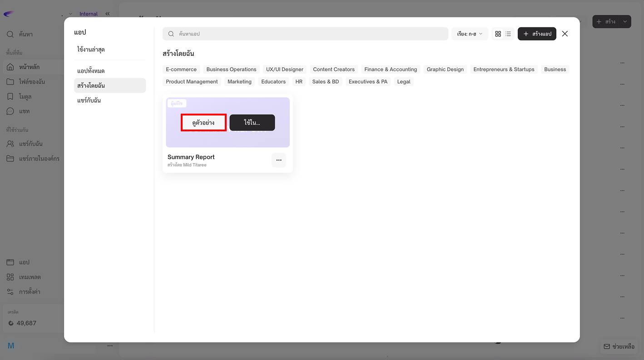This screenshot has width=644, height=360.
Task: Switch to list view layout icon
Action: (509, 34)
